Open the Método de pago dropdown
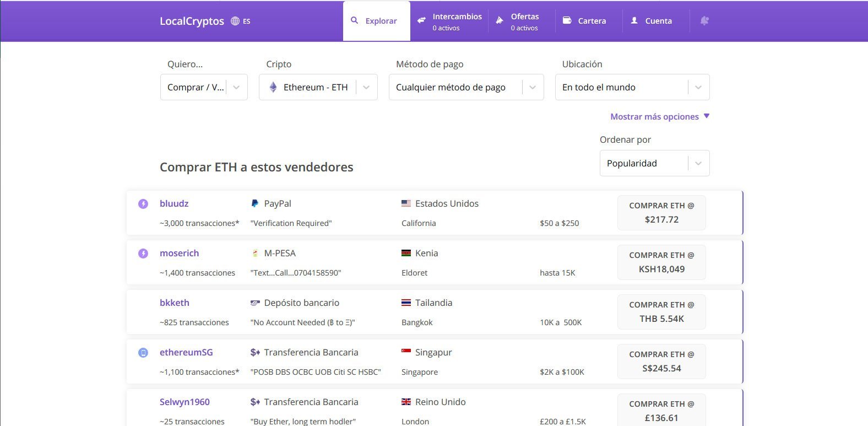The width and height of the screenshot is (868, 426). (x=466, y=87)
